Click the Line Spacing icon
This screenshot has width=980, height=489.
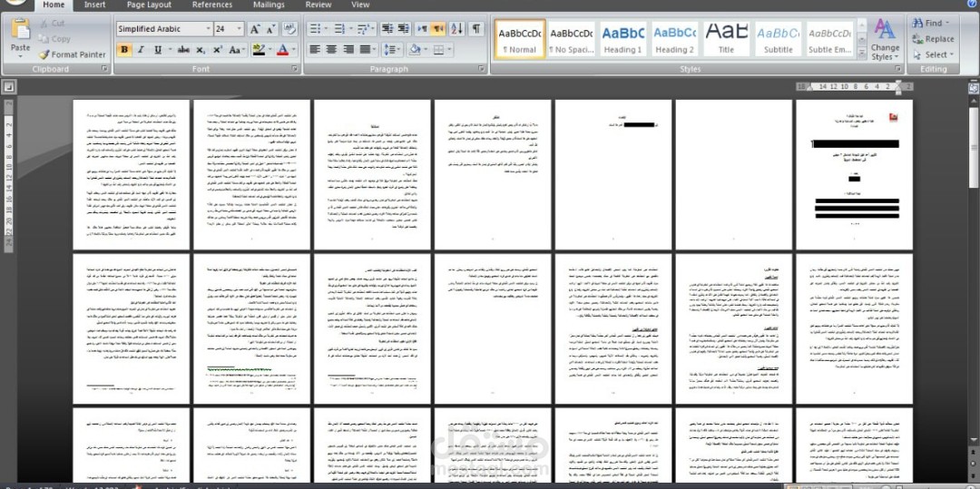click(x=389, y=49)
